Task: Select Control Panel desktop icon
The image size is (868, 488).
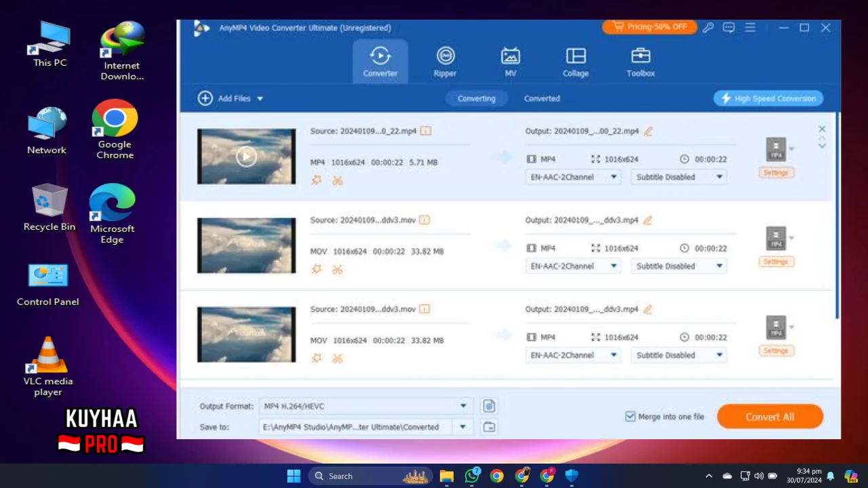Action: tap(47, 285)
